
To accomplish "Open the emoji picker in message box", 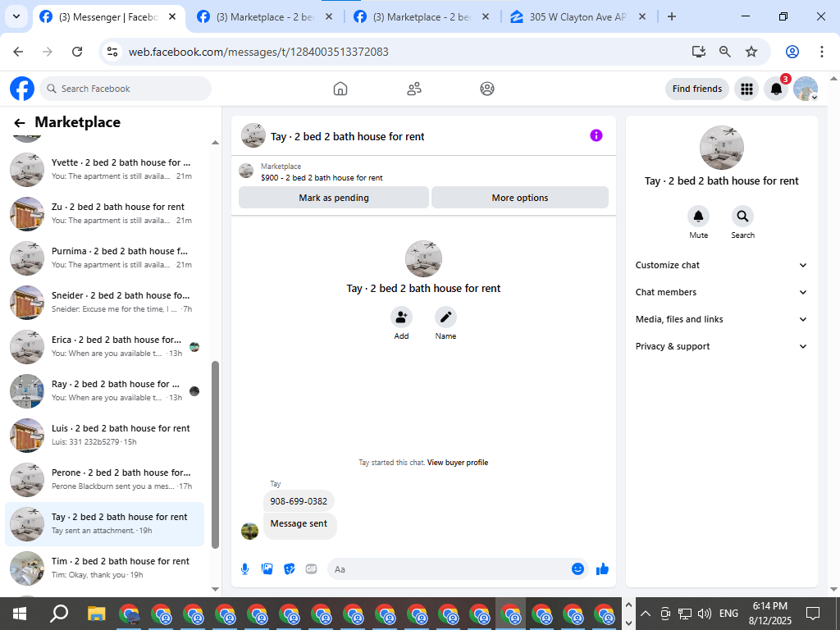I will click(577, 569).
